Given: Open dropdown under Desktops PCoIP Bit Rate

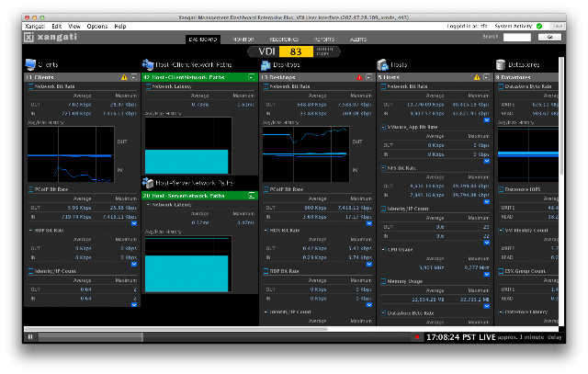Looking at the screenshot, I should coord(369,223).
